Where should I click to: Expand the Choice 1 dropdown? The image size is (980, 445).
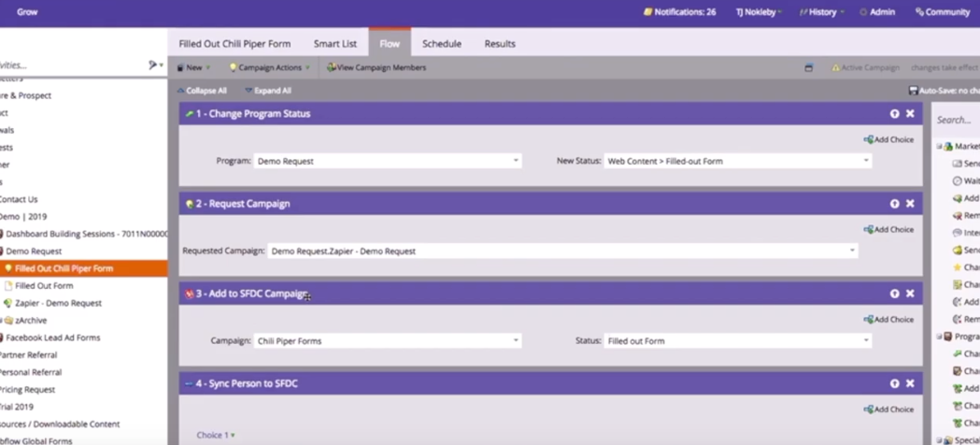point(216,435)
